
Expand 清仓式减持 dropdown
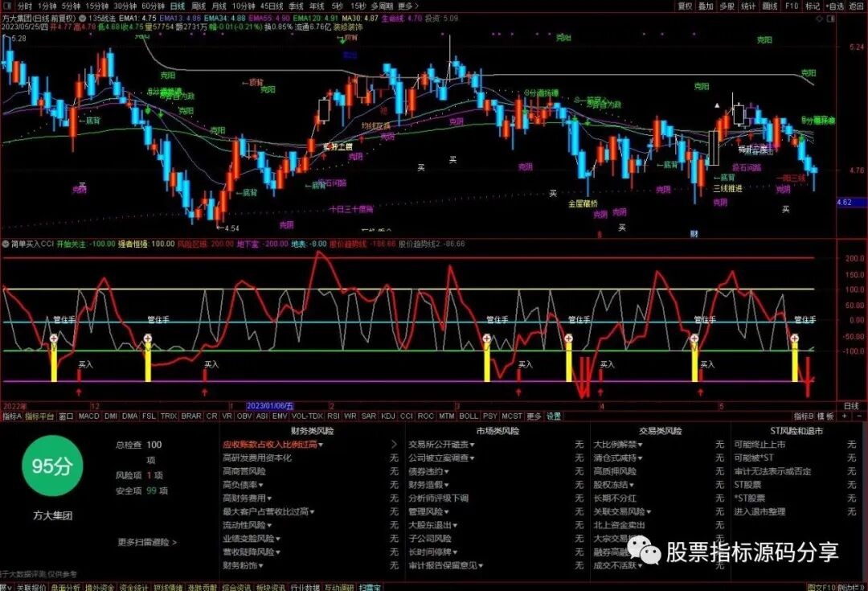pos(618,458)
